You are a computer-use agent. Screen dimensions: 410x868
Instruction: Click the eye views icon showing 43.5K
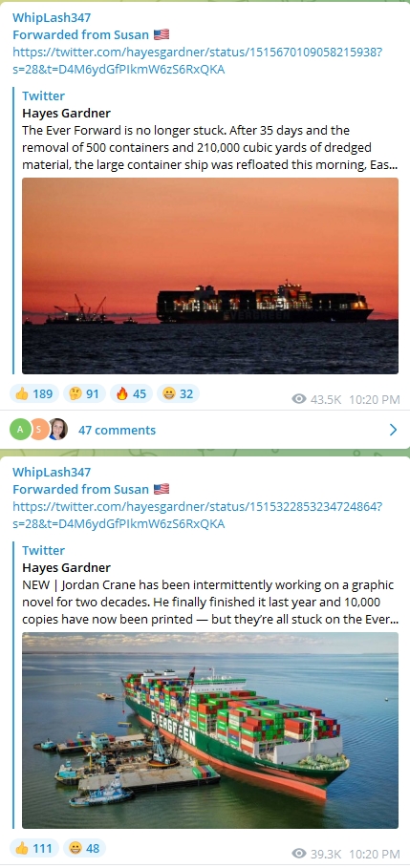[299, 398]
